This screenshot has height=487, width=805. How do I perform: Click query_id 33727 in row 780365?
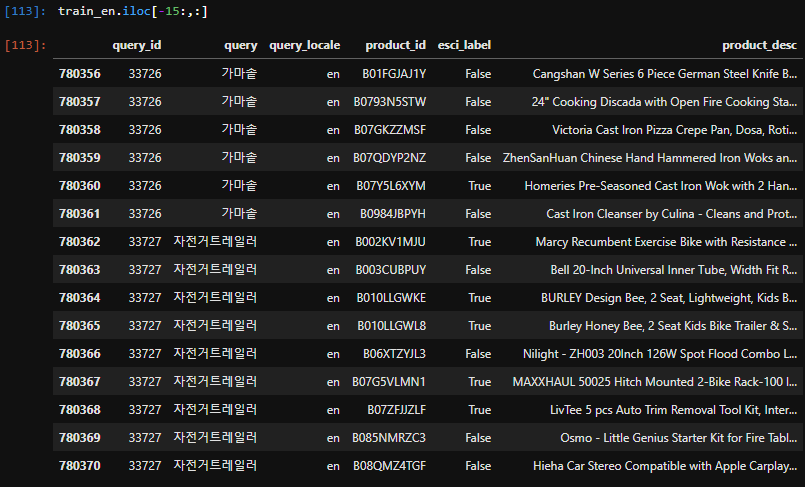click(x=145, y=325)
